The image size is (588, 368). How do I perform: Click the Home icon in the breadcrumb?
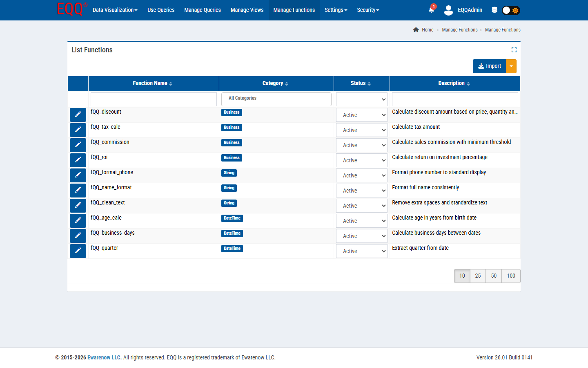pyautogui.click(x=416, y=29)
